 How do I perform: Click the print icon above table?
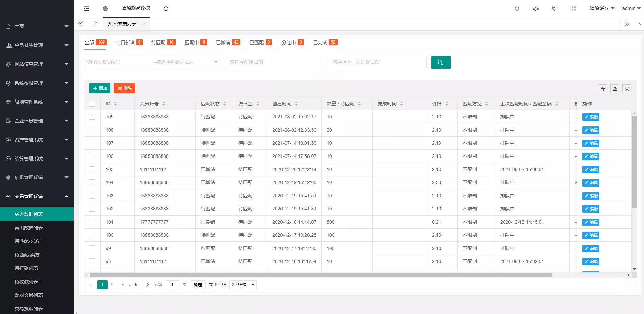point(627,88)
